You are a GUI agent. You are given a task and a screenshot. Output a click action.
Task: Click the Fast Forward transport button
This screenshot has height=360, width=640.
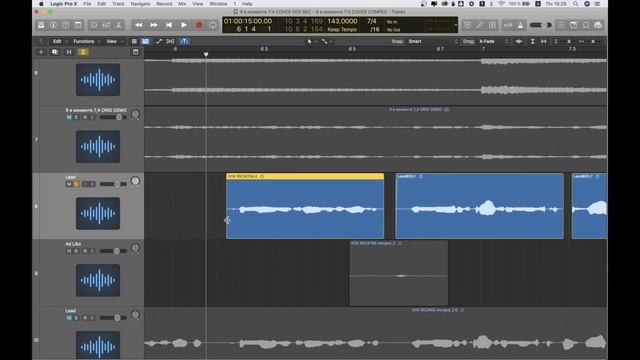click(x=154, y=25)
